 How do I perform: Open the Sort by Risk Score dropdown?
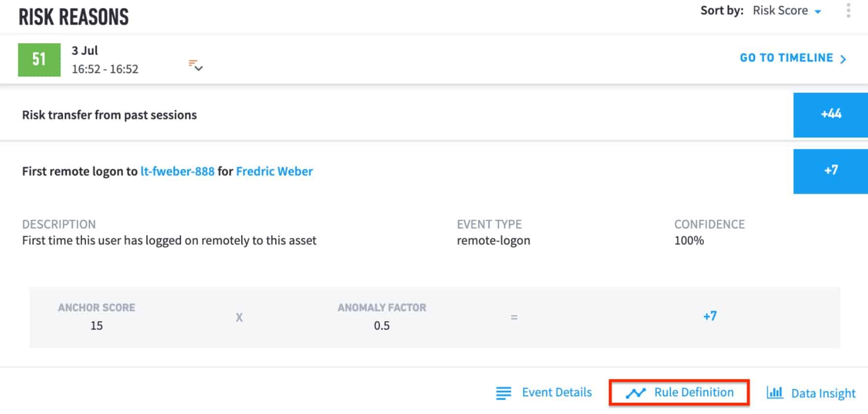coord(787,11)
